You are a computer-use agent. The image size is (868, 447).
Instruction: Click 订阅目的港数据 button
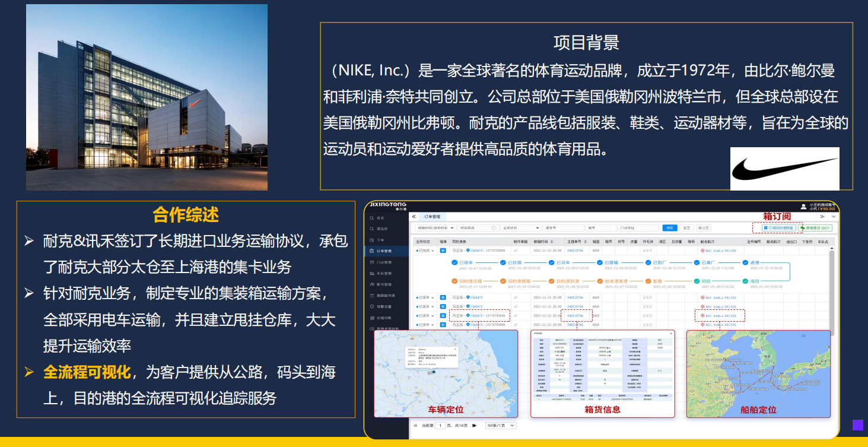(779, 228)
